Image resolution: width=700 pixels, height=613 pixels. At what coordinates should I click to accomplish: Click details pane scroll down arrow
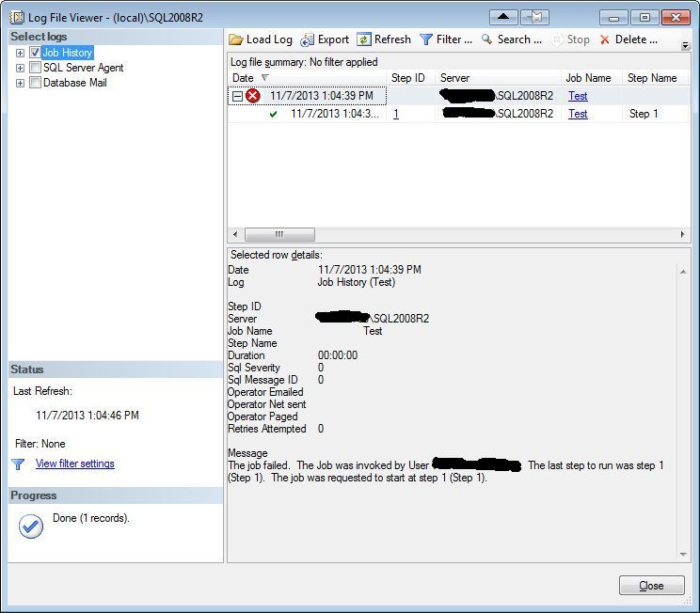point(683,554)
